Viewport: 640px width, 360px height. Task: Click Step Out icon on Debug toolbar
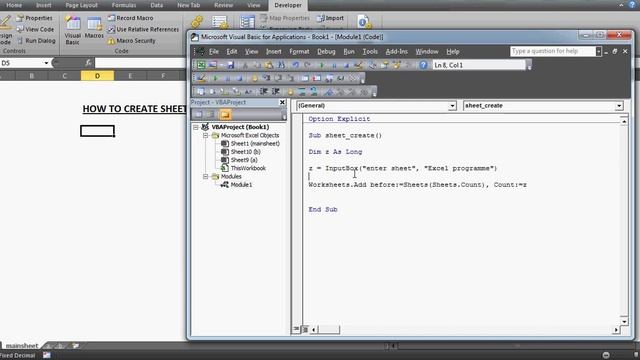click(291, 78)
